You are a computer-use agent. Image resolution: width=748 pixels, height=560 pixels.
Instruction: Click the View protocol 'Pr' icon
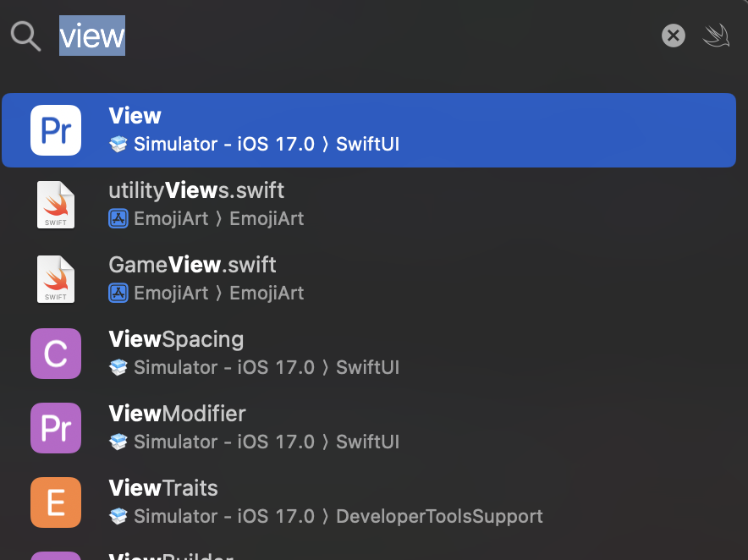[56, 130]
